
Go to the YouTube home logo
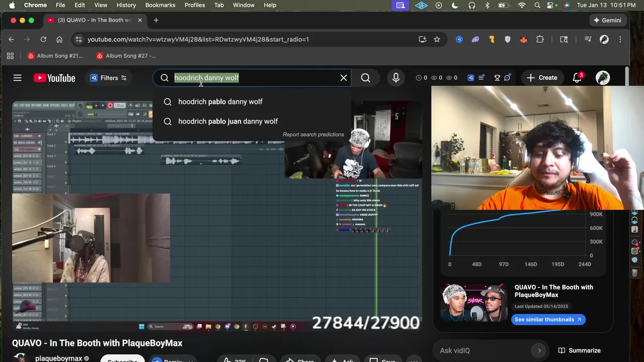[54, 78]
